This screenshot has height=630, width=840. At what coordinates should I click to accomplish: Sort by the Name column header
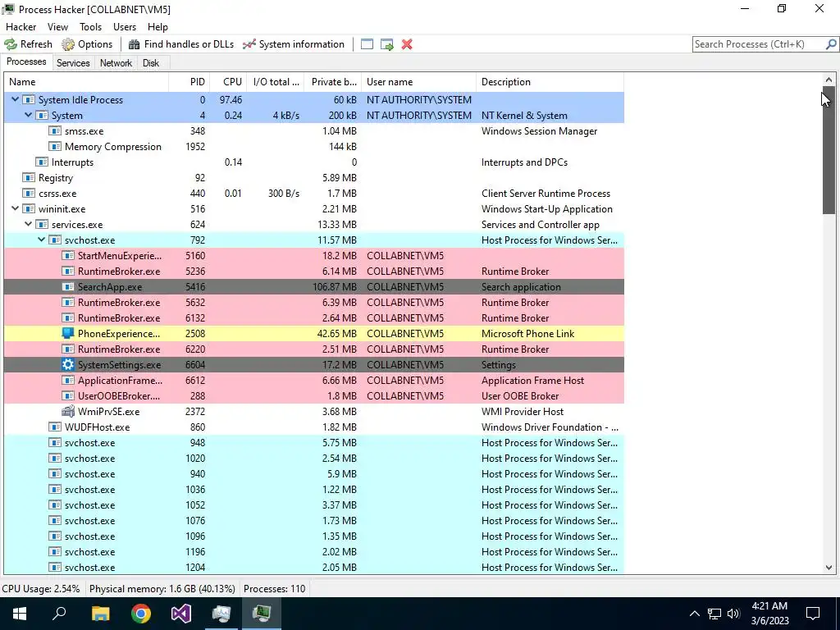pos(86,82)
